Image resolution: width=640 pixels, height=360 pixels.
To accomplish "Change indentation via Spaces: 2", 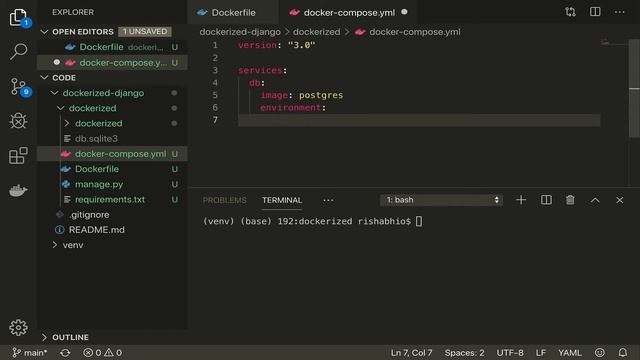I will click(x=464, y=353).
